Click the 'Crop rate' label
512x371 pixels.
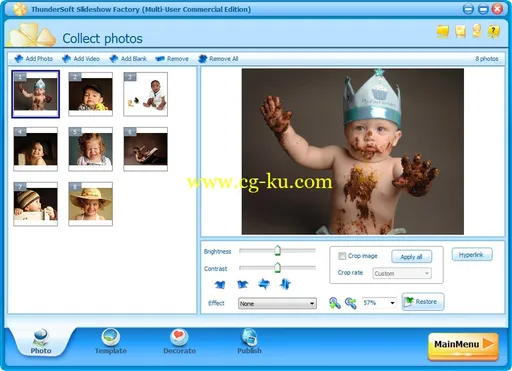(x=350, y=272)
